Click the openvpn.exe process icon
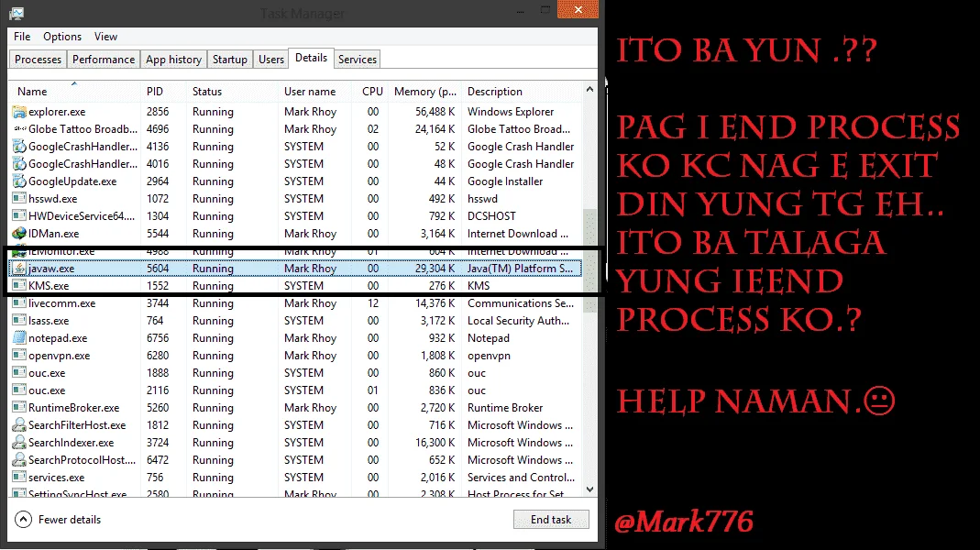The image size is (980, 550). (x=19, y=356)
